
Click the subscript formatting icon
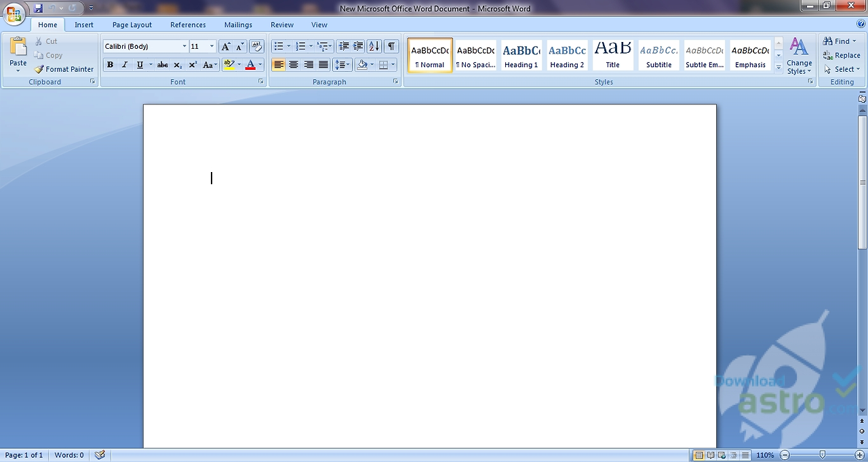tap(177, 64)
